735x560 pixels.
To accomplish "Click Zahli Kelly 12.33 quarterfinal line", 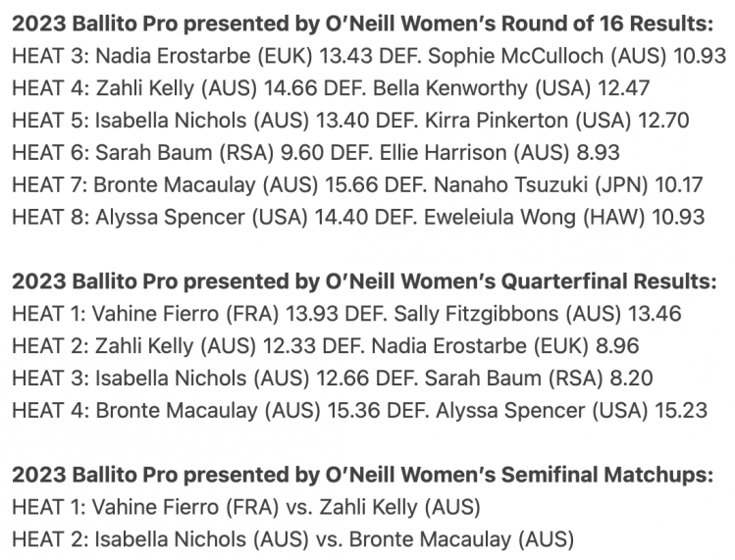I will pos(326,346).
